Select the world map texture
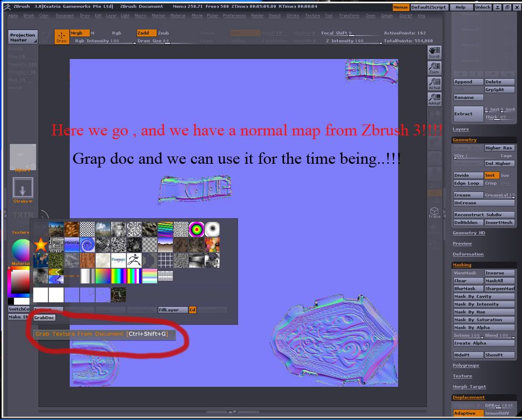The width and height of the screenshot is (522, 420). (40, 260)
